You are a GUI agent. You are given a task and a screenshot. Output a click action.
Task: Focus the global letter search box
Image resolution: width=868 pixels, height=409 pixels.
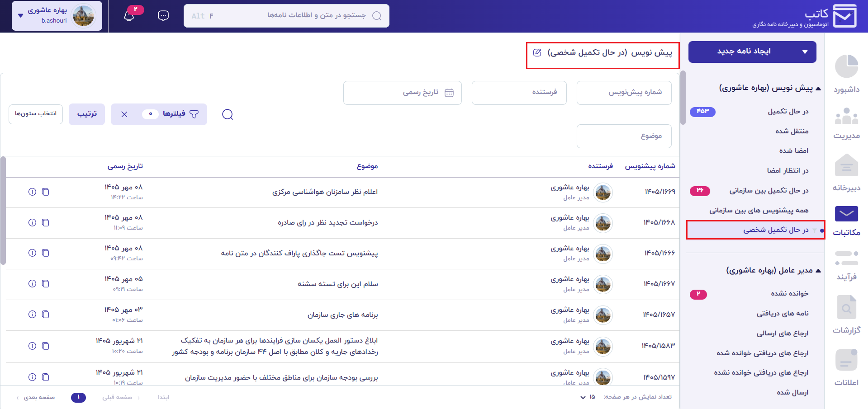pos(286,16)
